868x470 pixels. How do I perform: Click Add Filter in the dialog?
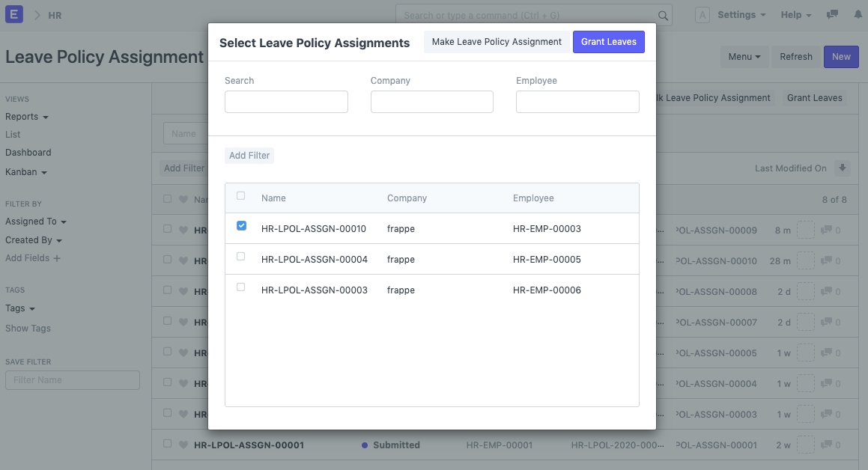(x=249, y=156)
